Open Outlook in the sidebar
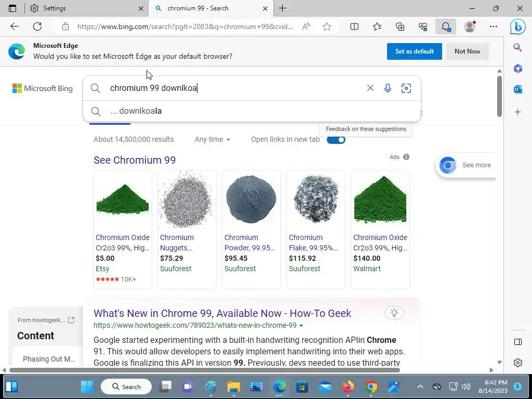Viewport: 532px width, 399px height. pyautogui.click(x=518, y=89)
